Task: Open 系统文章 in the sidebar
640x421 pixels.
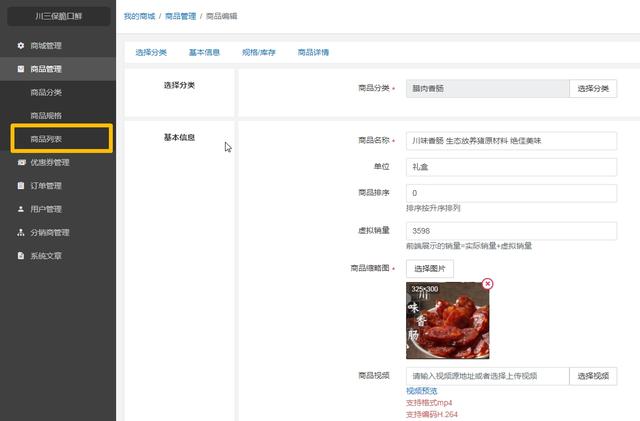Action: 58,255
